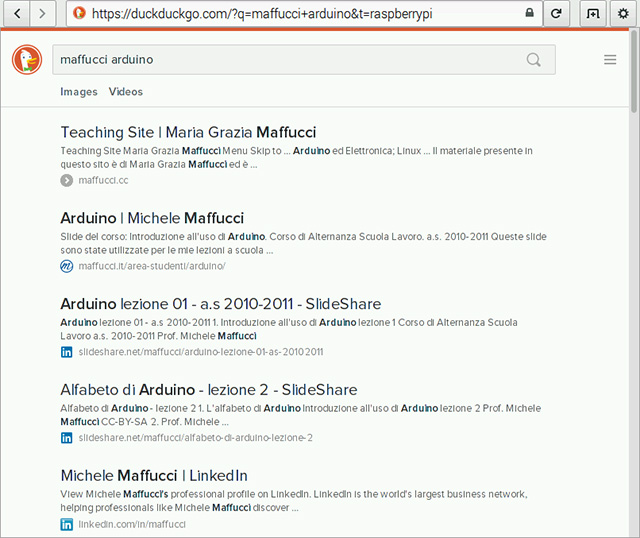640x538 pixels.
Task: Open the 'Michele Maffucci | LinkedIn' result
Action: (154, 476)
